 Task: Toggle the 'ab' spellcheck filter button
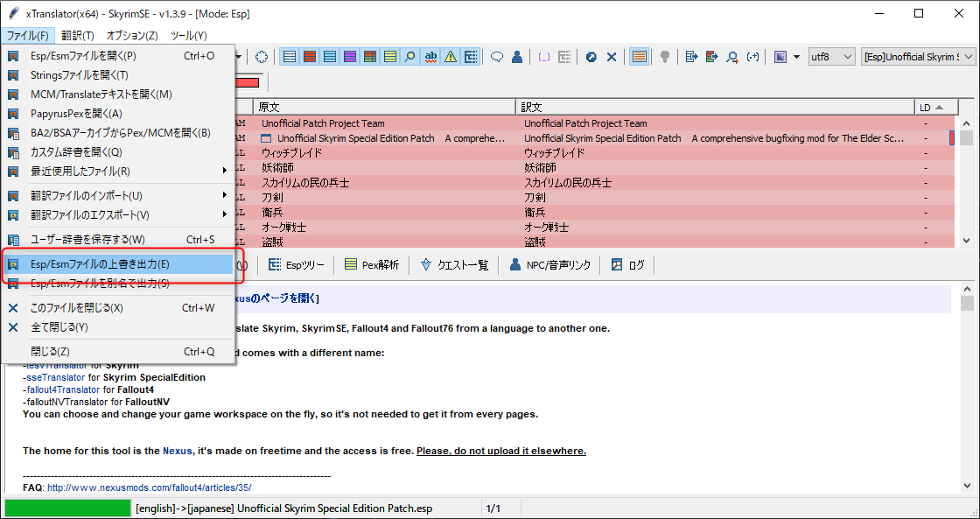(x=430, y=57)
